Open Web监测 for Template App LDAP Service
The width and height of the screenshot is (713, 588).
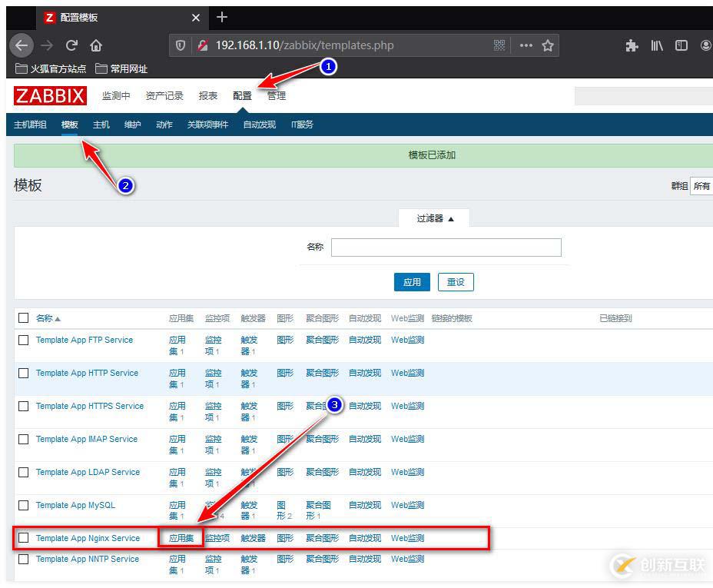[x=407, y=472]
